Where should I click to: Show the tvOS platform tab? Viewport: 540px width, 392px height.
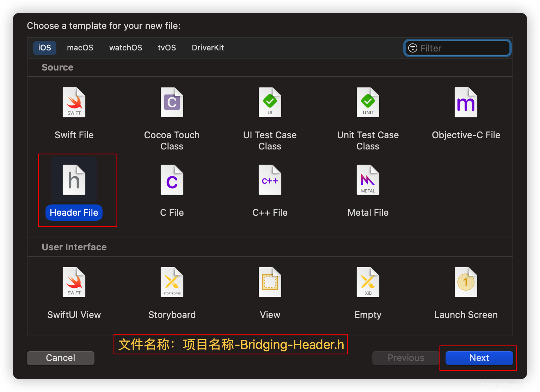tap(167, 48)
